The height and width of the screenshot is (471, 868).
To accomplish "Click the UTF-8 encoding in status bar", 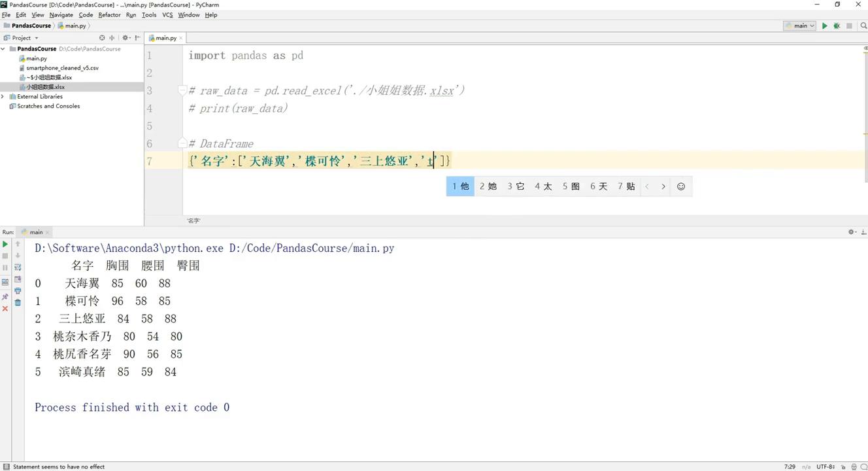I will coord(827,467).
